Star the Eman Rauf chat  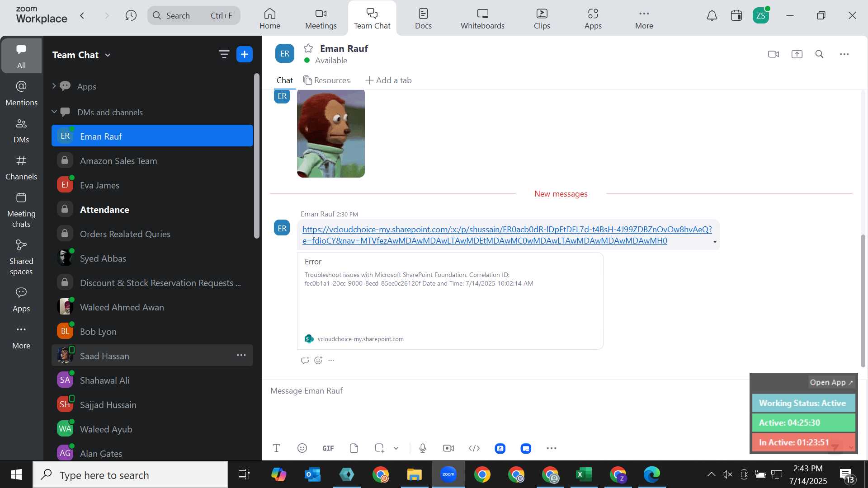[x=308, y=48]
